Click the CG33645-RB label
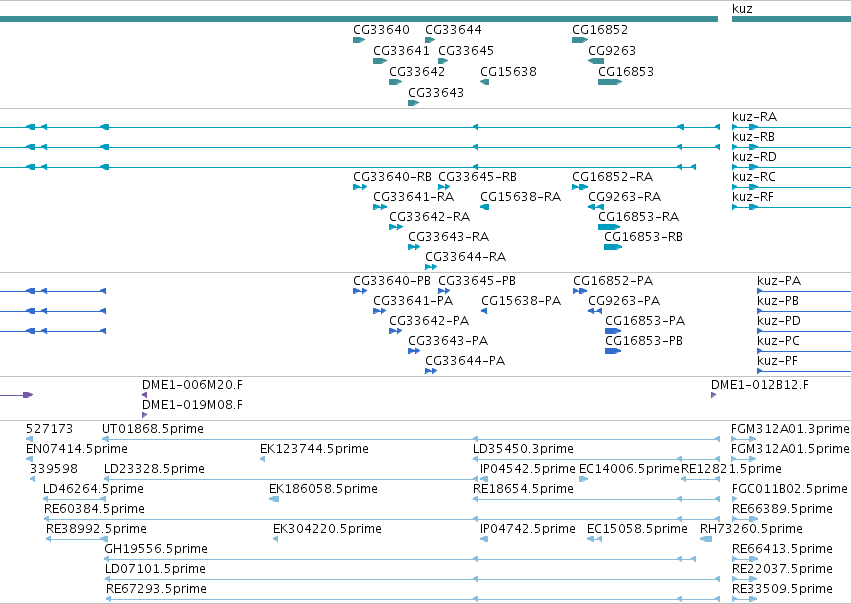The height and width of the screenshot is (604, 851). pos(477,177)
